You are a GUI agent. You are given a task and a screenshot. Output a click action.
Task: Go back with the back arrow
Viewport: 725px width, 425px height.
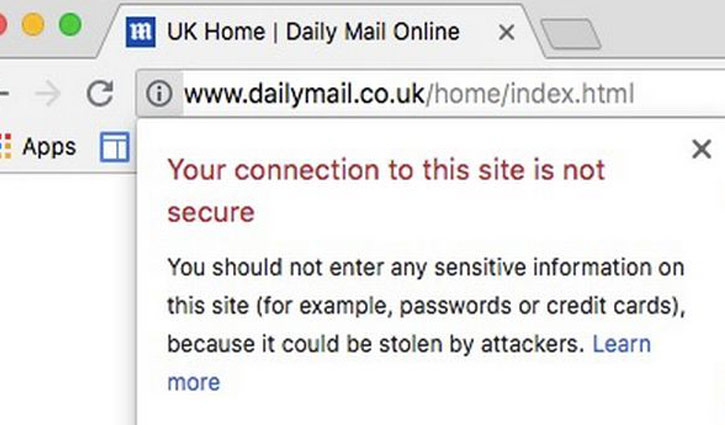point(4,94)
